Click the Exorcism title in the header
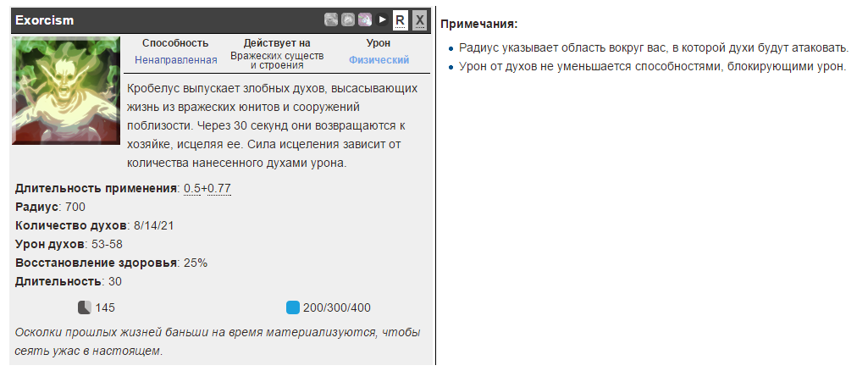868x371 pixels. click(x=45, y=19)
